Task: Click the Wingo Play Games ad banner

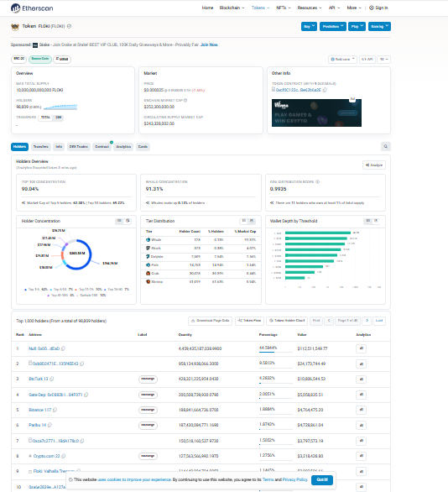Action: pyautogui.click(x=316, y=113)
